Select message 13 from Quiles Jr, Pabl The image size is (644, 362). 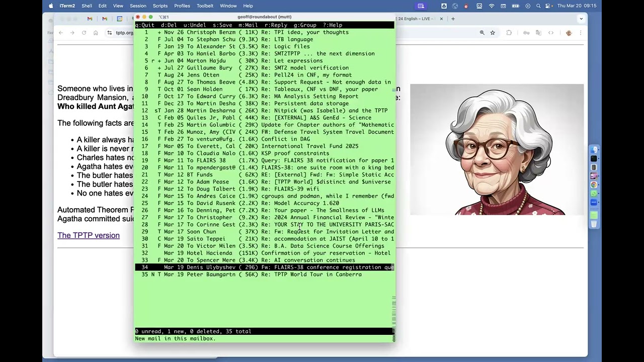coord(265,118)
